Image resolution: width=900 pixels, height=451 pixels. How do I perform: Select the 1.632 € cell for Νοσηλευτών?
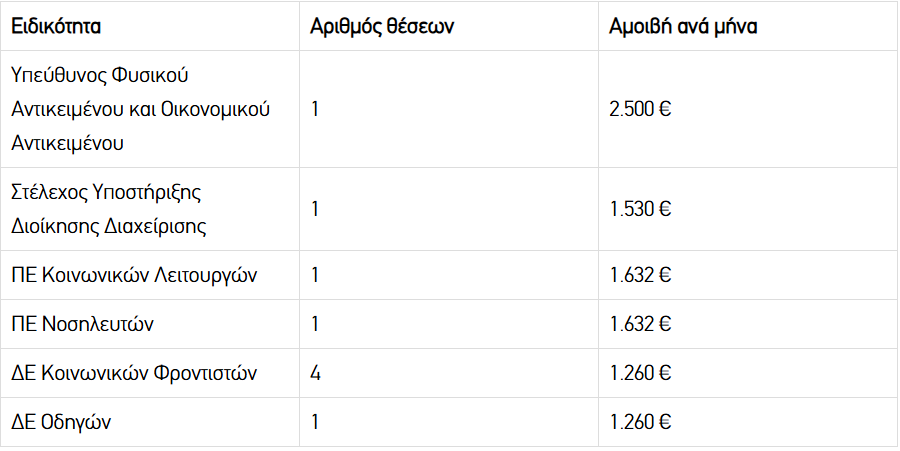(x=748, y=324)
